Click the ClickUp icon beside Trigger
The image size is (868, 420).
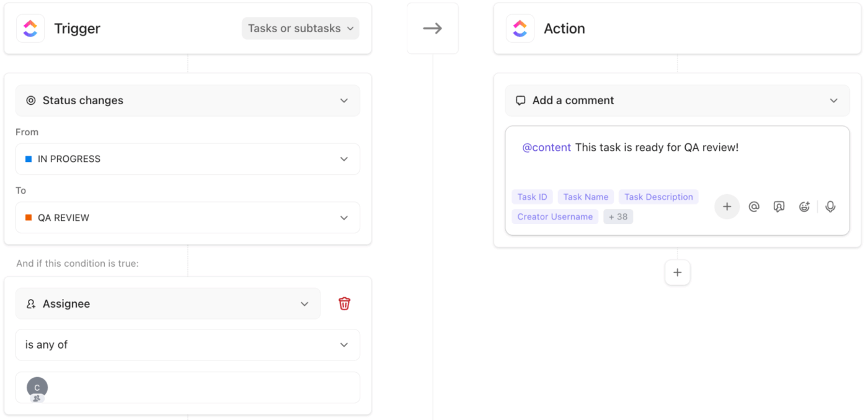[x=30, y=28]
